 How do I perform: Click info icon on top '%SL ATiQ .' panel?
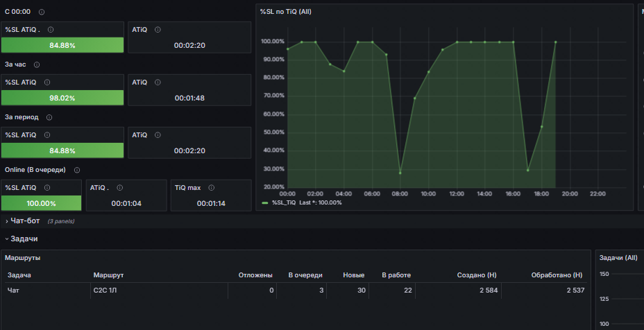(51, 30)
